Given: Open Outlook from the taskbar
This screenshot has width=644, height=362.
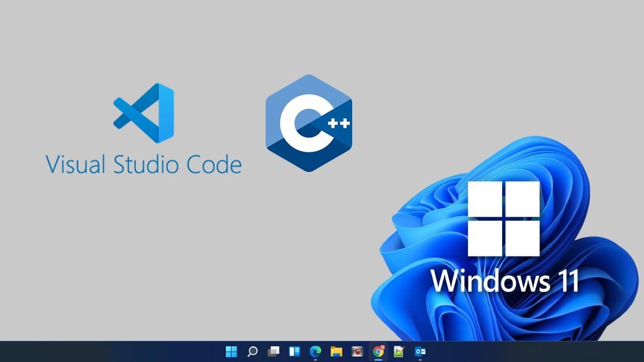Looking at the screenshot, I should coord(420,351).
